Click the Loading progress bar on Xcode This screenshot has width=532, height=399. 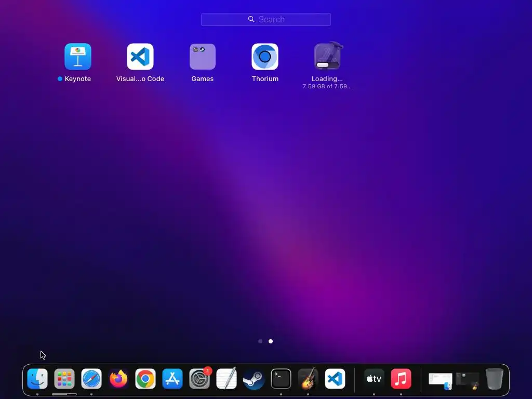pos(327,65)
